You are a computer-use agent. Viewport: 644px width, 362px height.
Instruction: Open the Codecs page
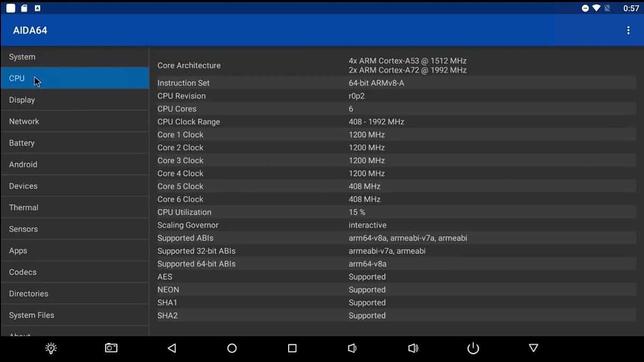[x=23, y=272]
